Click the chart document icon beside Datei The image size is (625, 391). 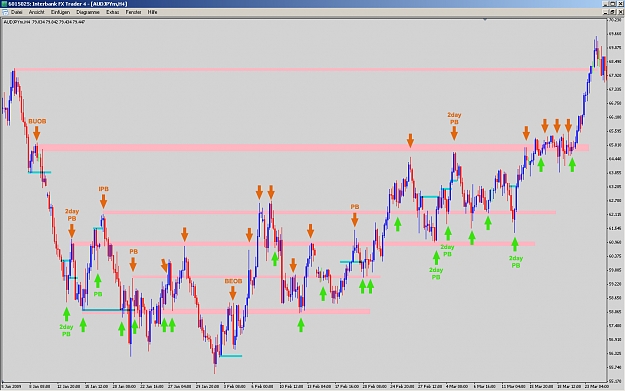[5, 12]
